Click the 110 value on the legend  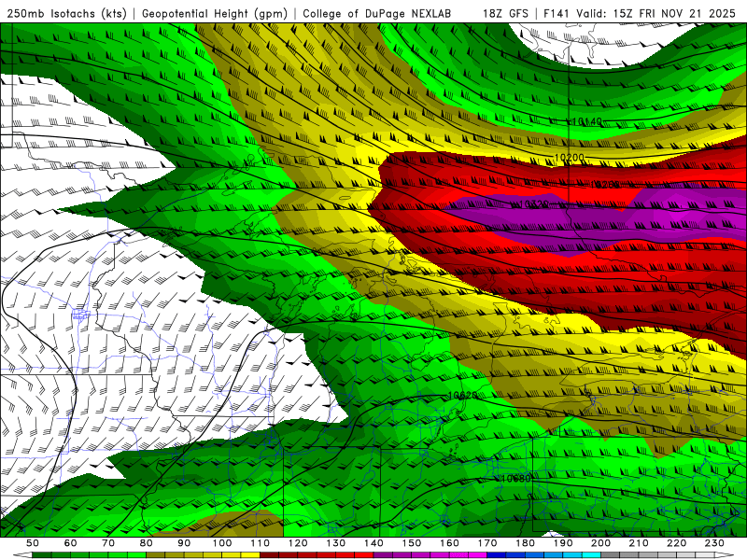[260, 543]
